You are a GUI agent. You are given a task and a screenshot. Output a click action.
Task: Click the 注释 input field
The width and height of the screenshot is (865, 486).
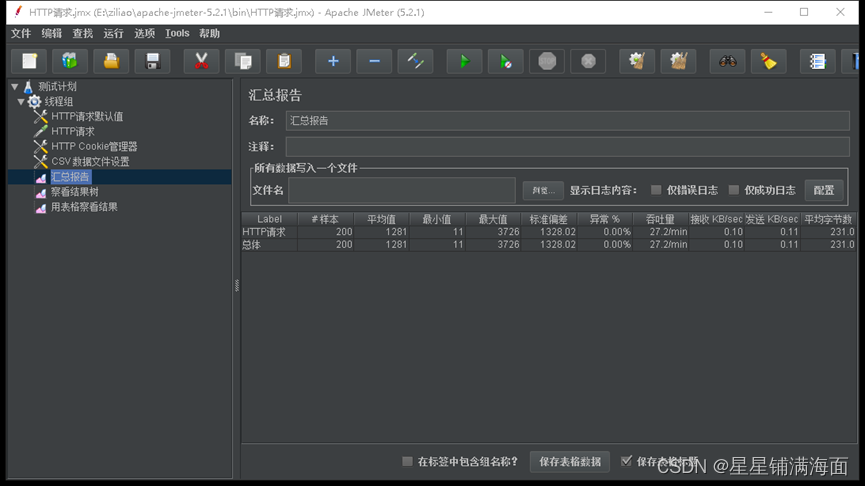tap(568, 147)
